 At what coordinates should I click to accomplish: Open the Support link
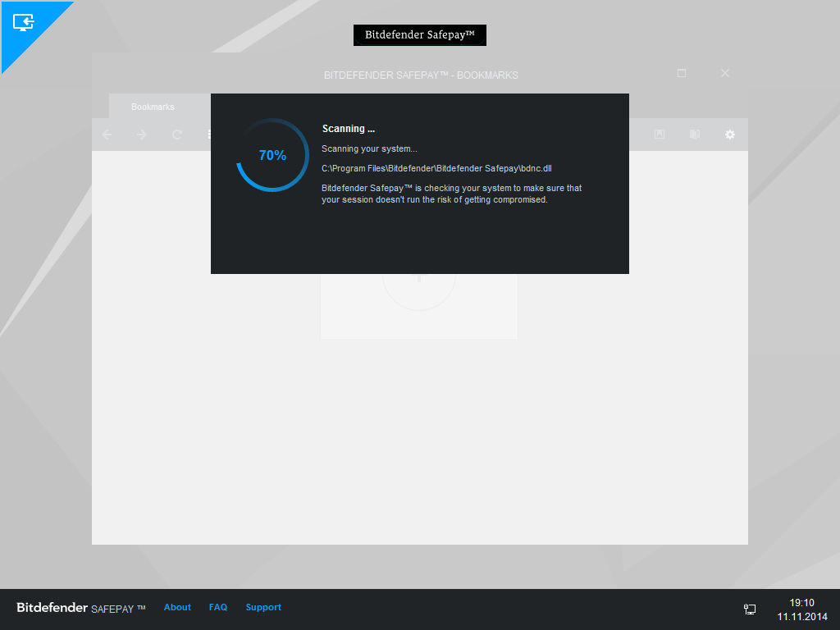pos(263,608)
